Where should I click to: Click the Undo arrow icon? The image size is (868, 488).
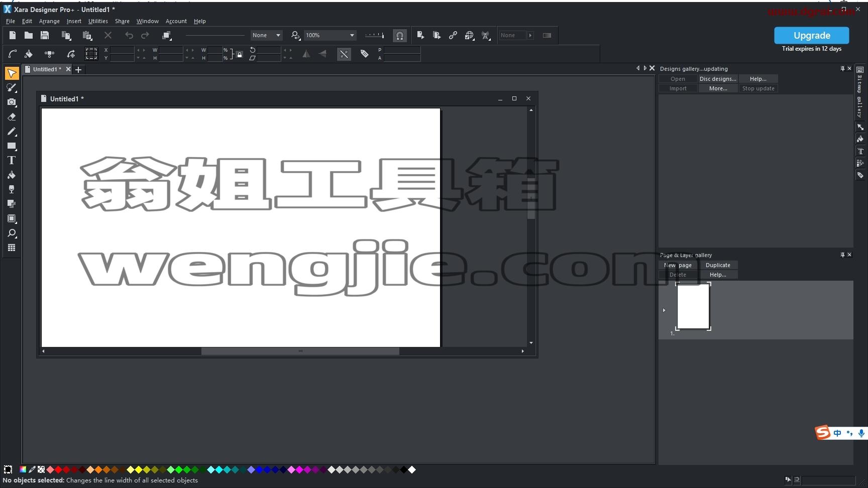(129, 35)
